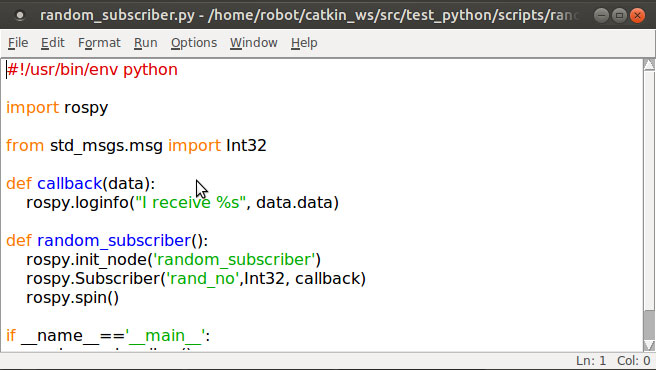
Task: Click the scrollbar up arrow
Action: pyautogui.click(x=649, y=65)
